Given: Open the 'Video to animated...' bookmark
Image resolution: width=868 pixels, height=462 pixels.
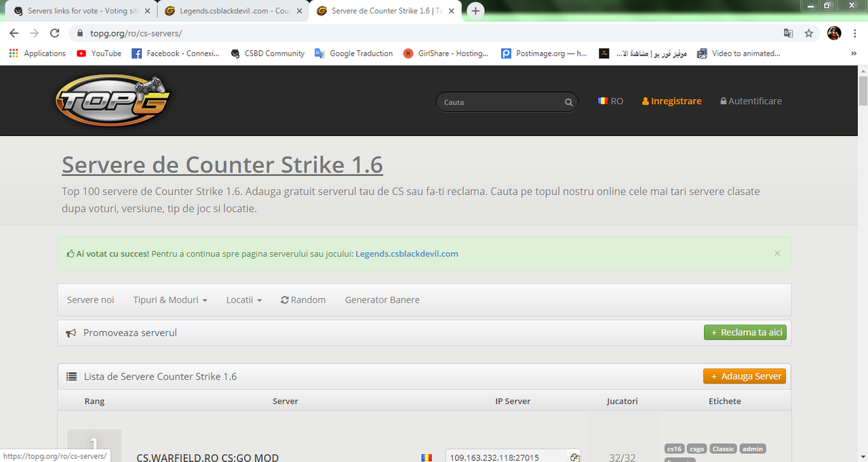Looking at the screenshot, I should tap(738, 54).
